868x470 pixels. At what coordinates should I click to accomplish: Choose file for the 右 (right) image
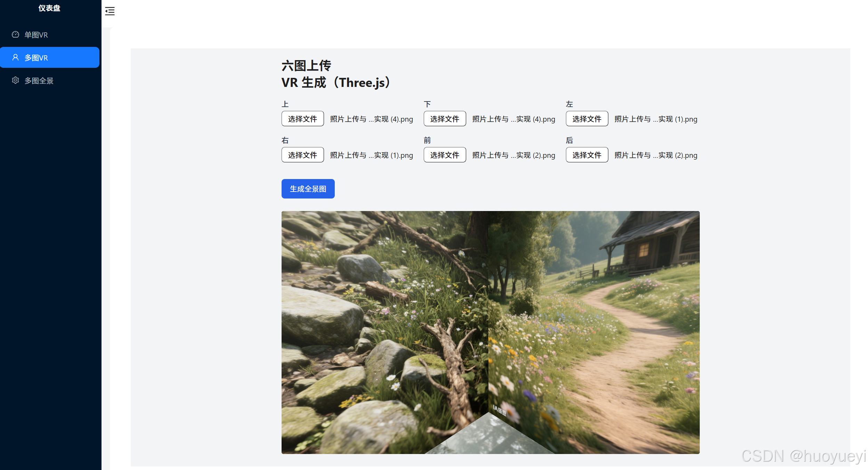tap(302, 155)
